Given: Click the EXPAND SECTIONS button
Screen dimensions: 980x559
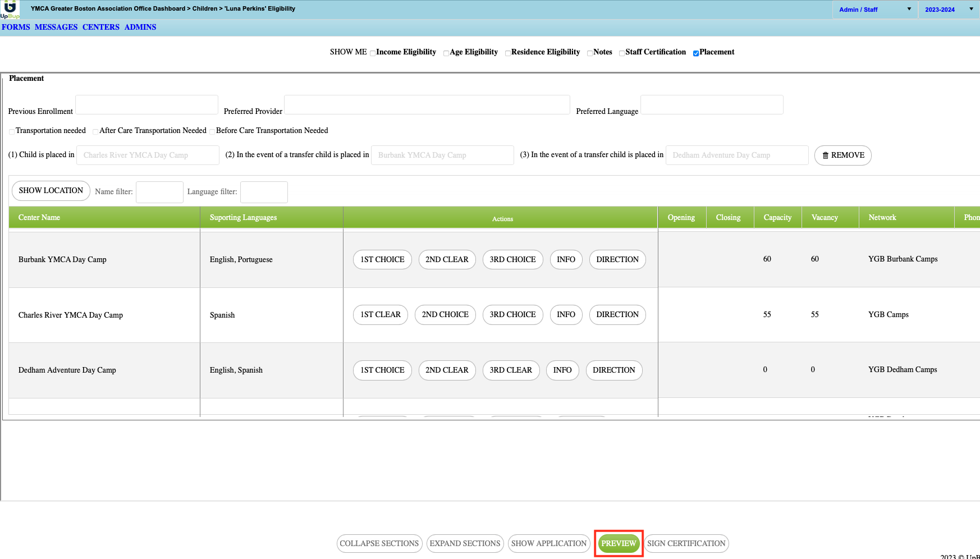Looking at the screenshot, I should coord(465,543).
